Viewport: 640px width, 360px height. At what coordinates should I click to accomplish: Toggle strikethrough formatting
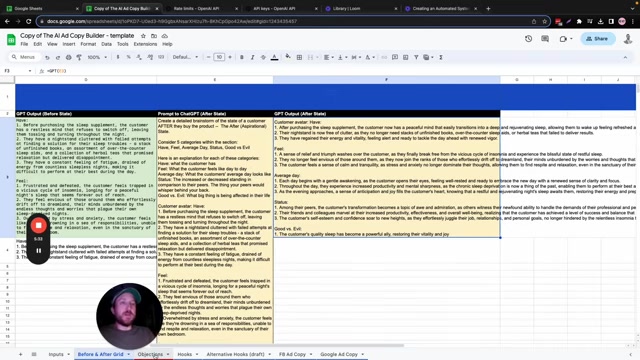click(263, 58)
